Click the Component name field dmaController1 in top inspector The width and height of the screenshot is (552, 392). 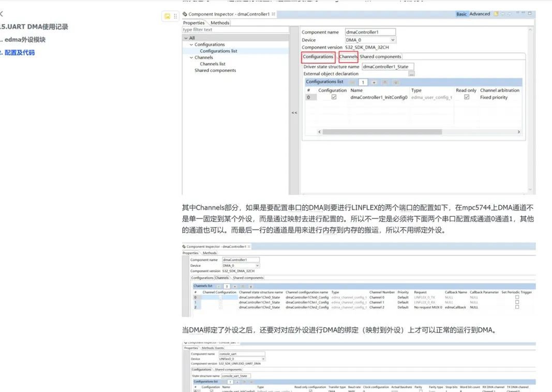(x=370, y=32)
